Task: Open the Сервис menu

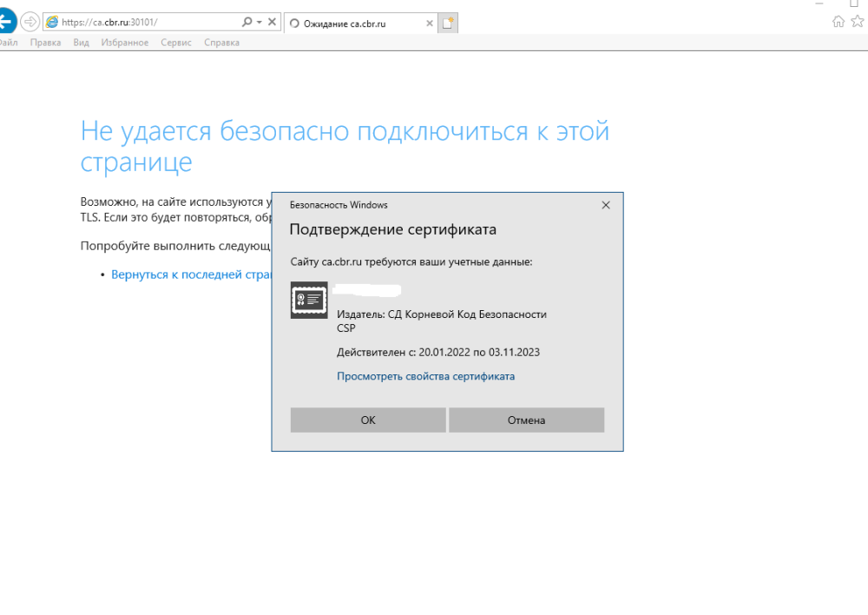Action: coord(176,43)
